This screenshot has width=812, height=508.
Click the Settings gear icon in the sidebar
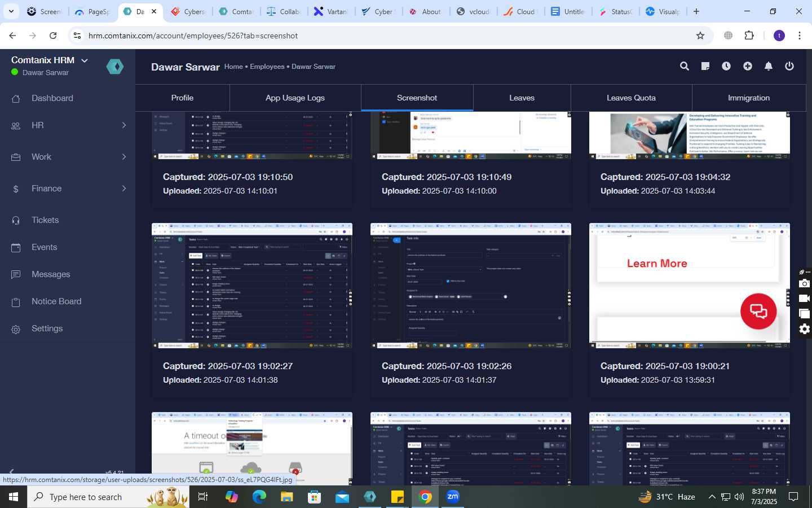point(16,329)
